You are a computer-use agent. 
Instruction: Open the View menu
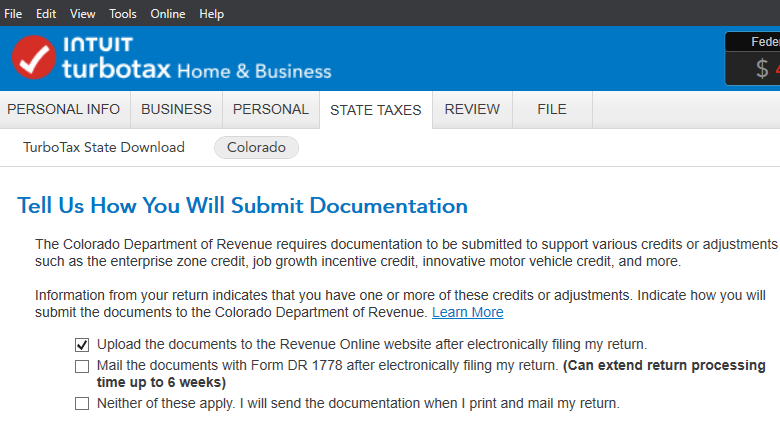click(x=83, y=14)
